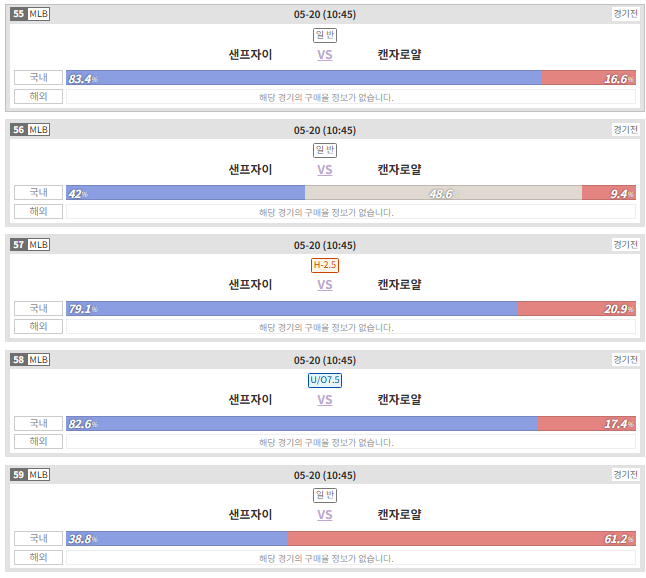Click the 일반 badge in match 55

tap(325, 35)
